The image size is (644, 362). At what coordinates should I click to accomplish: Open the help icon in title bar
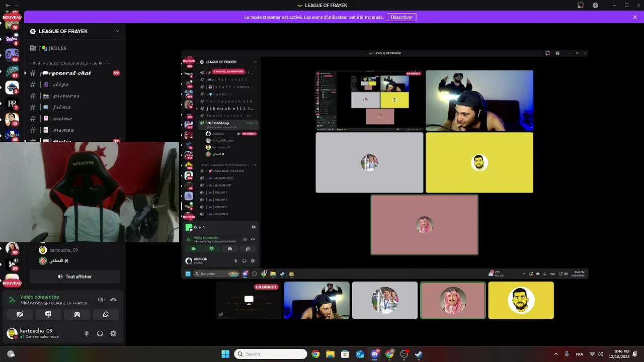click(x=595, y=6)
